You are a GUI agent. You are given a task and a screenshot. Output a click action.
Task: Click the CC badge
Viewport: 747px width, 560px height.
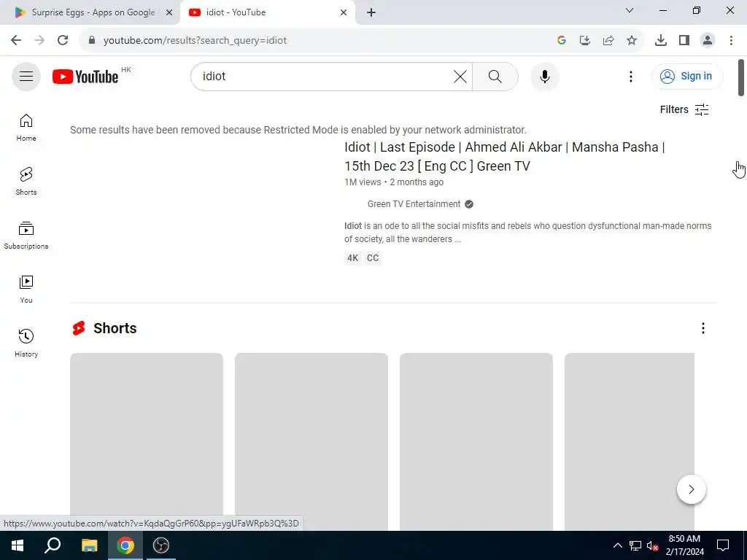pos(373,258)
